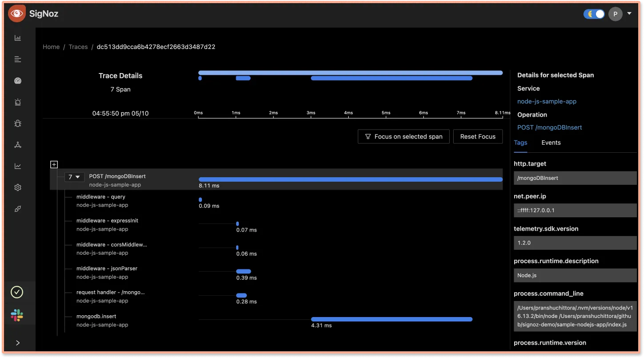Click the 0.28 ms request handler bar
Screen dimensions: 644x358
(x=241, y=295)
